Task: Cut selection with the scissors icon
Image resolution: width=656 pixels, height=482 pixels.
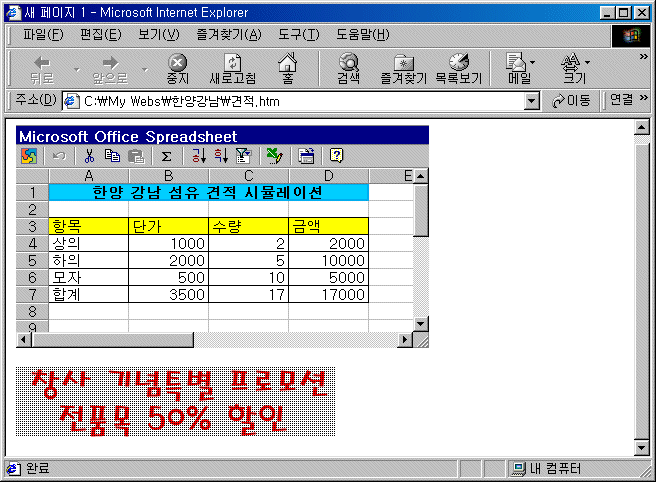Action: [x=89, y=156]
